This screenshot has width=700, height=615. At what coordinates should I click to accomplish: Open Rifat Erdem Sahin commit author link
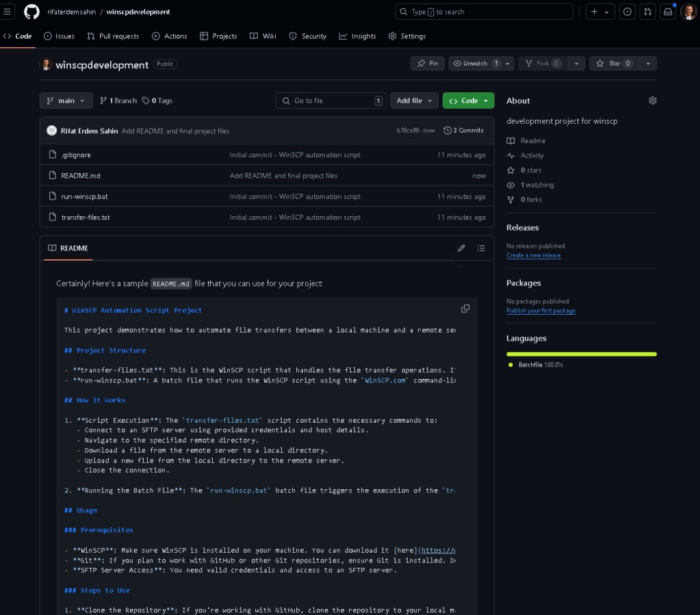[x=89, y=131]
